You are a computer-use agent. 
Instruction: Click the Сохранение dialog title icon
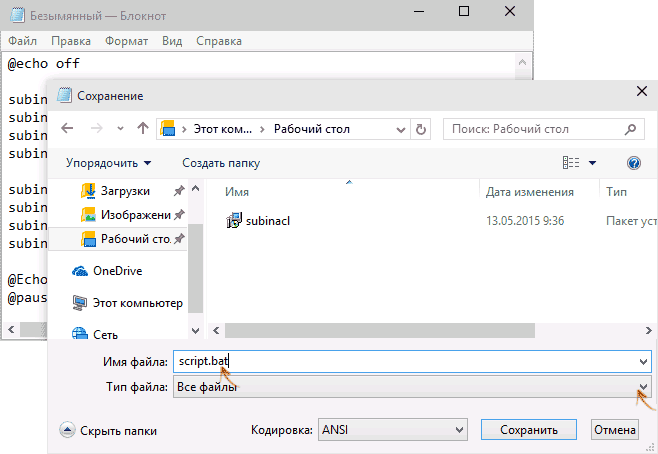[65, 95]
